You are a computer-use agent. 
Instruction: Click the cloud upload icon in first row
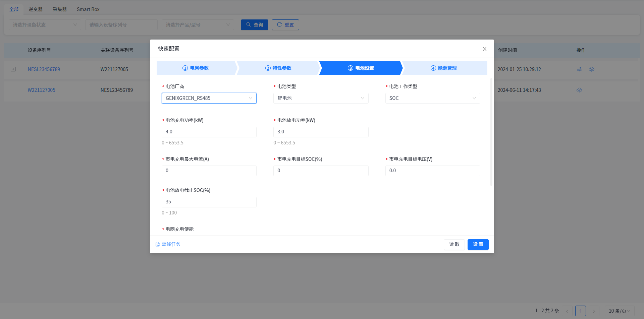(x=592, y=69)
